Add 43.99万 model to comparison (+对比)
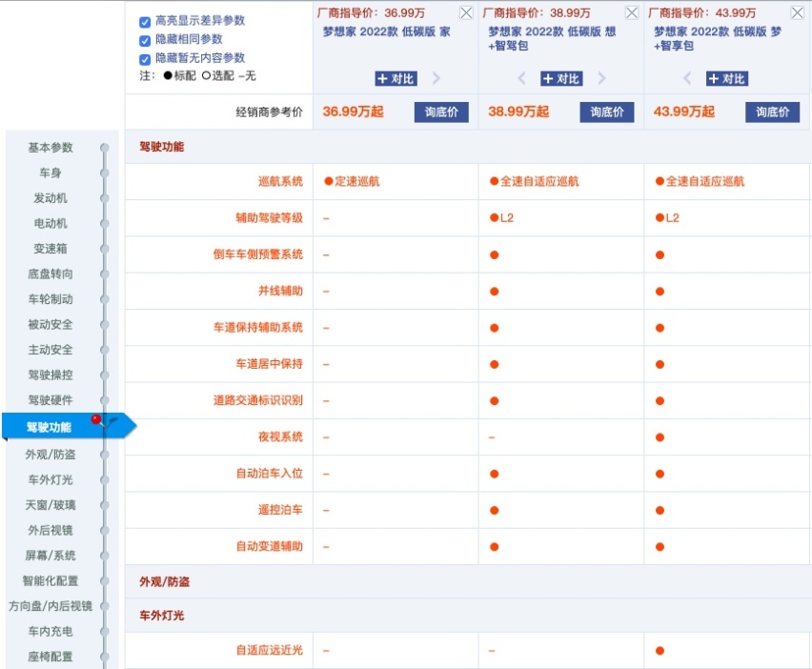Image resolution: width=812 pixels, height=669 pixels. coord(727,79)
